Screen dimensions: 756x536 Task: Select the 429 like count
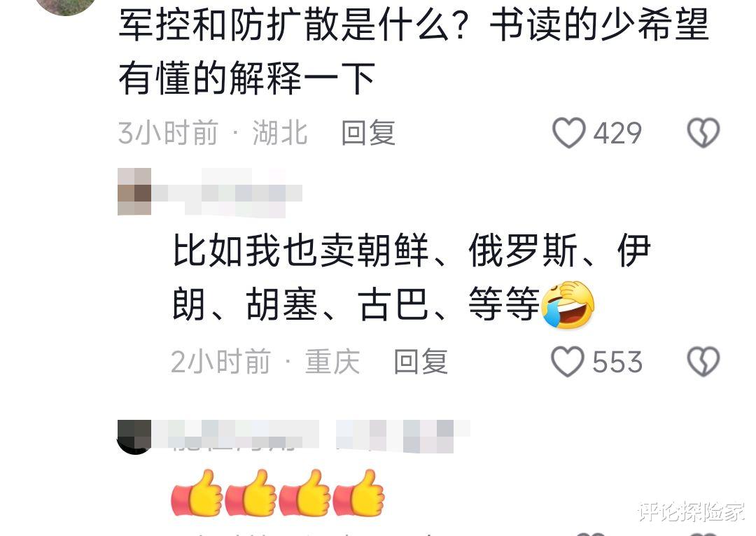[617, 132]
